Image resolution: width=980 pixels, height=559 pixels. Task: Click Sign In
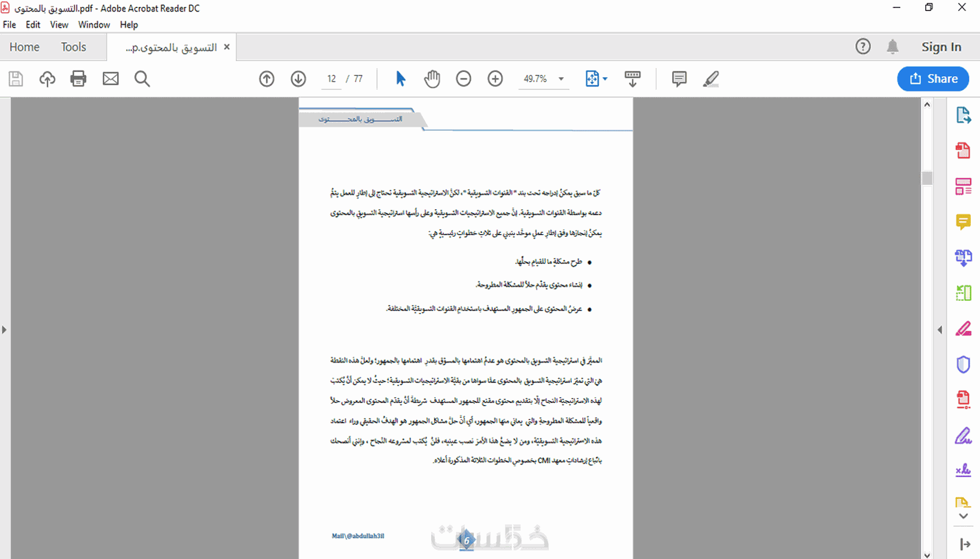pos(941,47)
